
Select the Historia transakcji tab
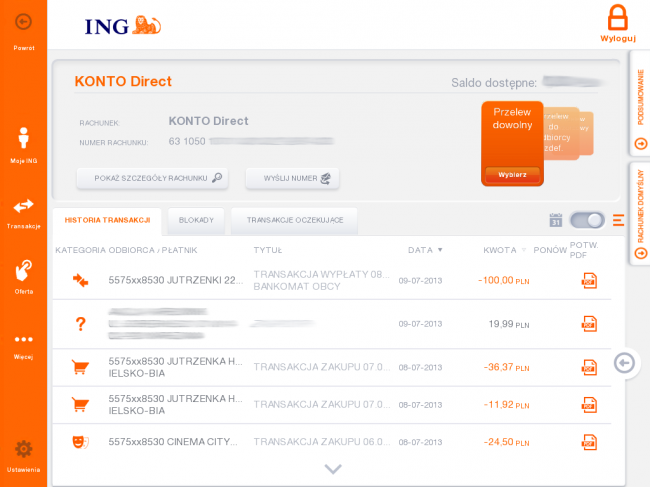pyautogui.click(x=107, y=220)
